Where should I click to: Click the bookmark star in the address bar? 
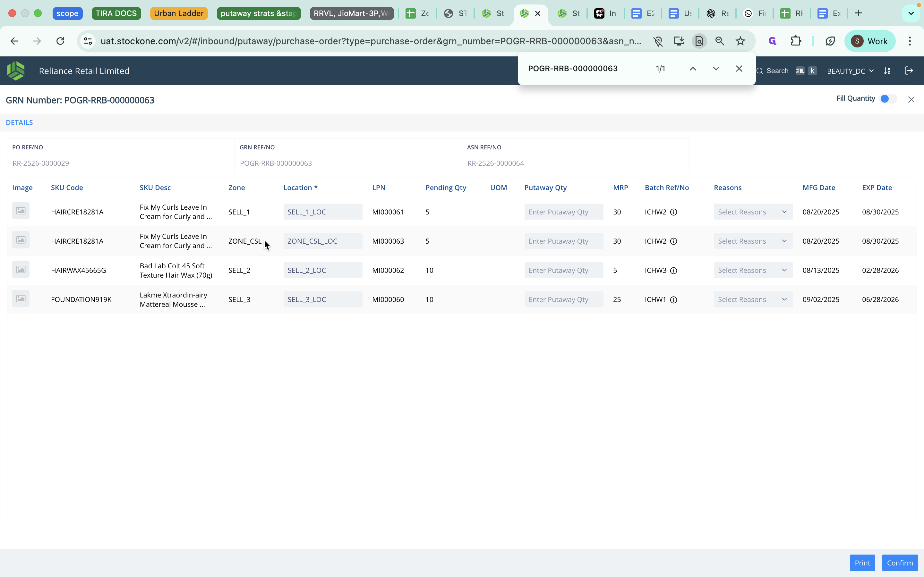[740, 41]
